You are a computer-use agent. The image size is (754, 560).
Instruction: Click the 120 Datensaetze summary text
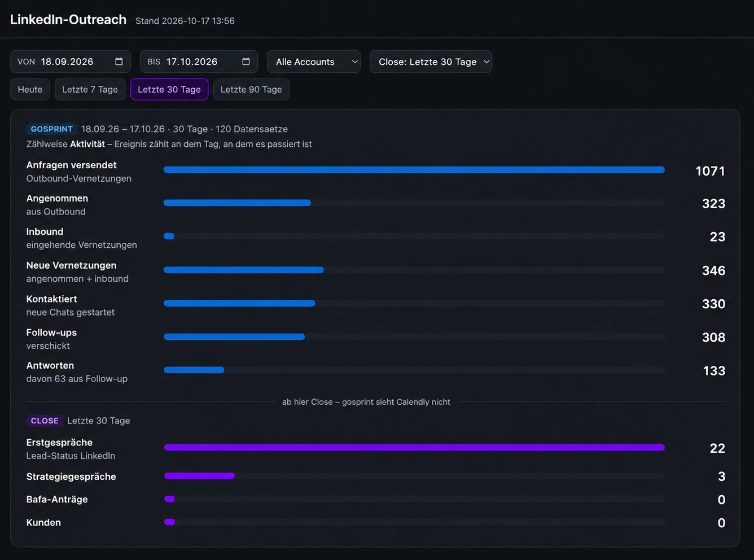click(252, 129)
